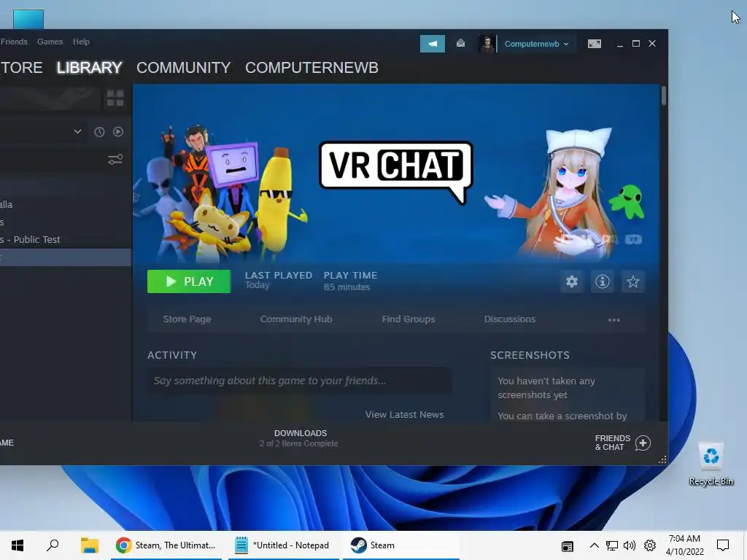Go to the COMMUNITY tab
The image size is (747, 560).
(x=183, y=68)
